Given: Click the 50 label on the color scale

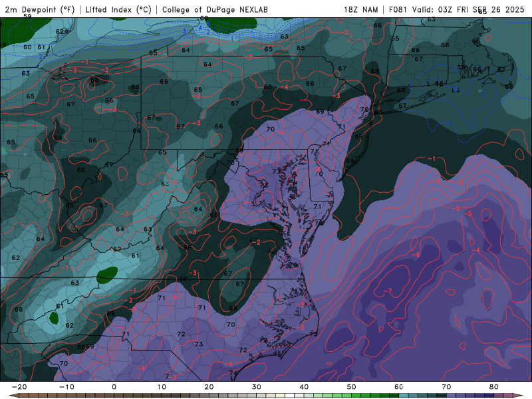Looking at the screenshot, I should pos(352,387).
